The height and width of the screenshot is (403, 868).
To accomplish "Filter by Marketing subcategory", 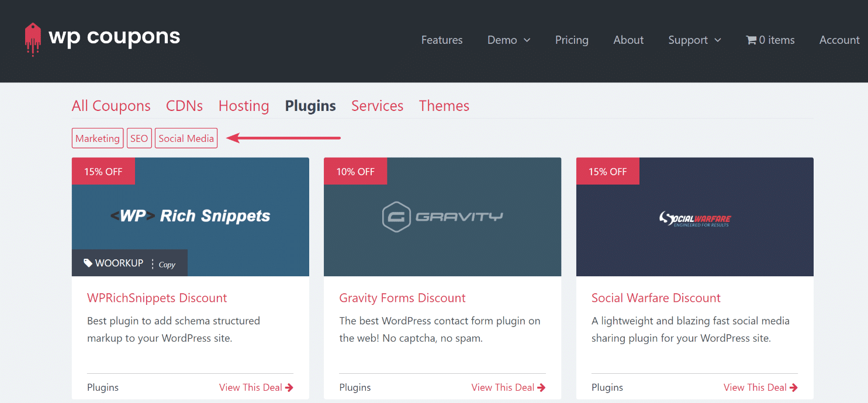I will [98, 138].
